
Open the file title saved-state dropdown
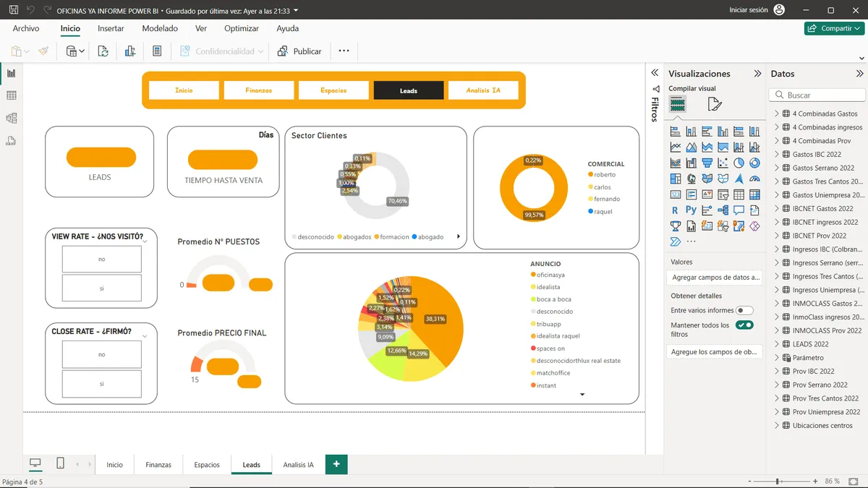(297, 10)
